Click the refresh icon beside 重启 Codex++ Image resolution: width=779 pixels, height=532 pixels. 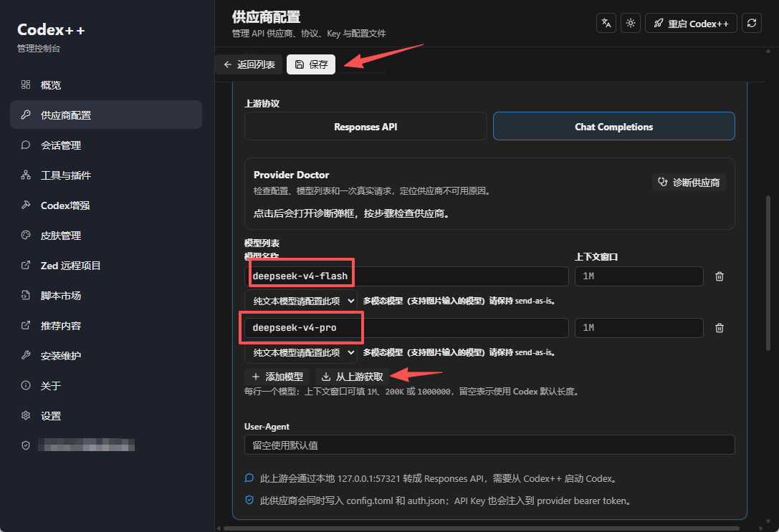[x=752, y=24]
